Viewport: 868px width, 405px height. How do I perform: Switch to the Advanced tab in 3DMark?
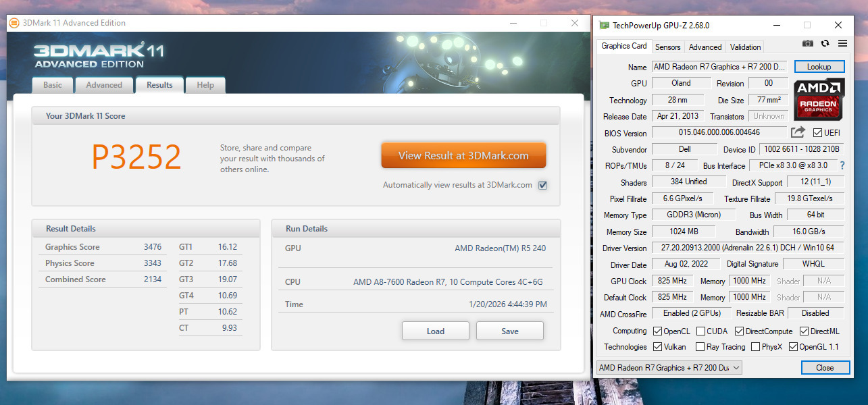(104, 85)
